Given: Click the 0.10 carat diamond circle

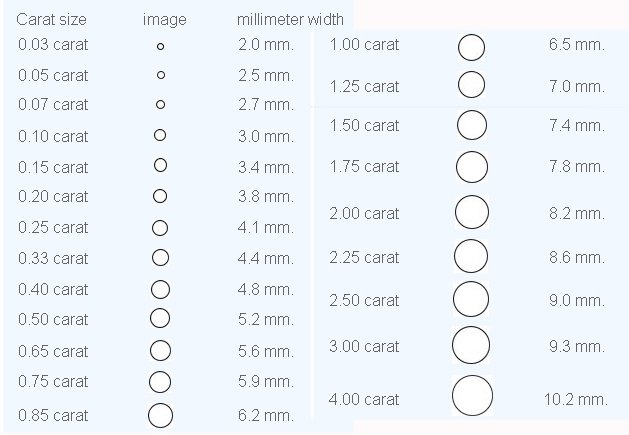Looking at the screenshot, I should tap(159, 135).
